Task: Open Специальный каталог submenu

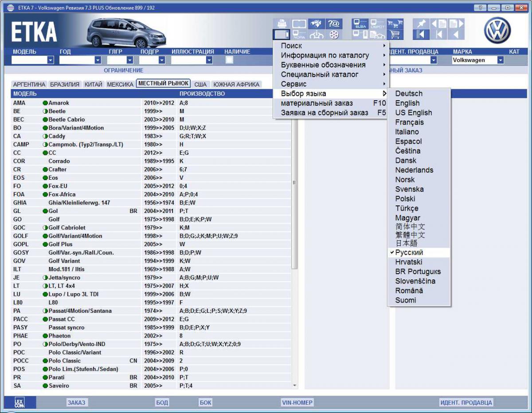Action: tap(331, 75)
